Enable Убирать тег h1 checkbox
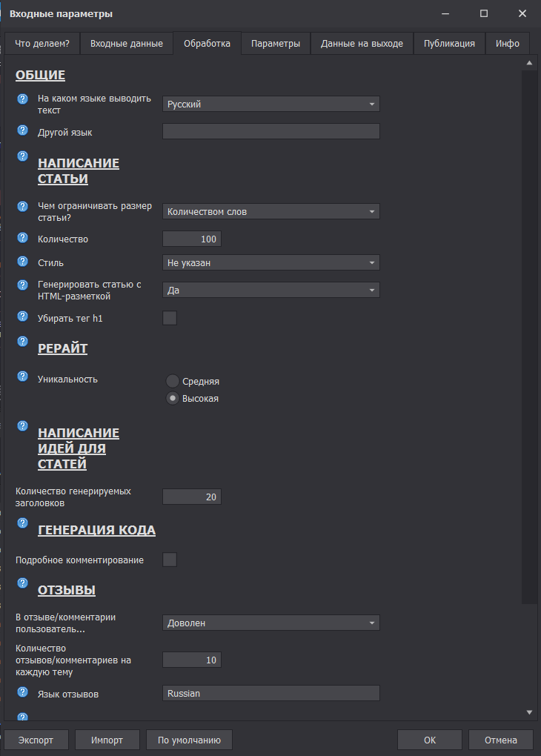541x756 pixels. (x=170, y=318)
